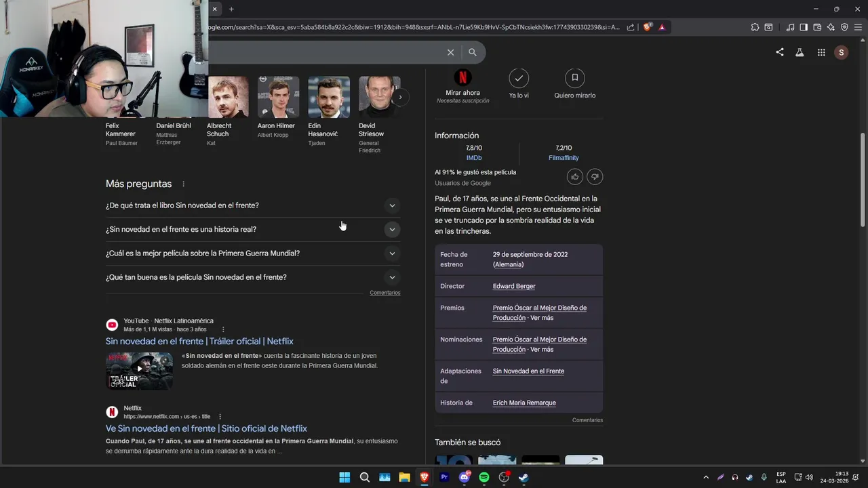Click the Google share results icon
Image resolution: width=868 pixels, height=488 pixels.
click(780, 52)
